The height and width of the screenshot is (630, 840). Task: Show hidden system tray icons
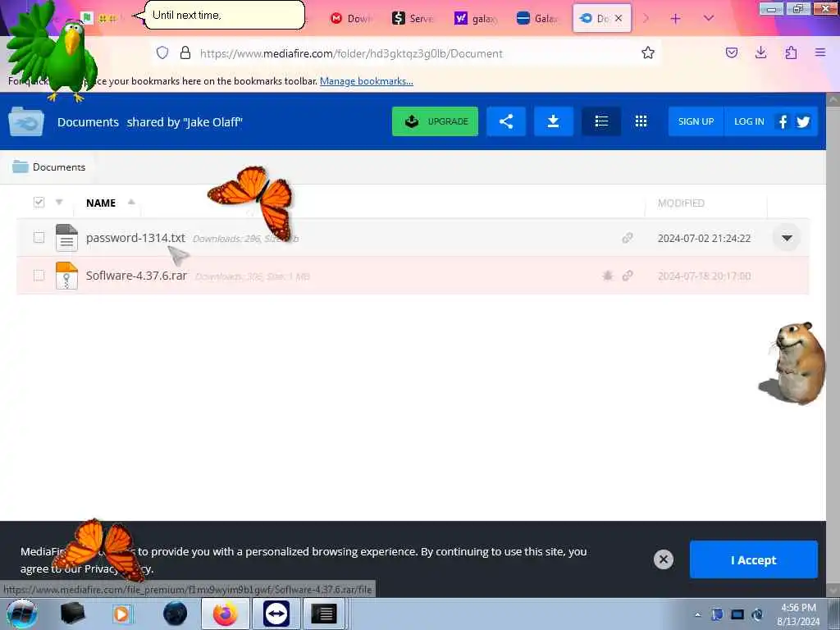[x=697, y=614]
